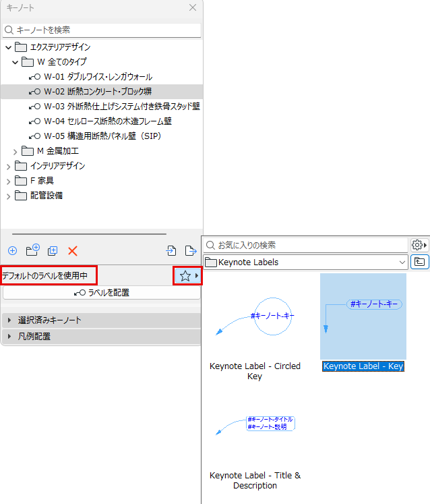Expand the M 金属加工 folder
The width and height of the screenshot is (430, 504).
(x=15, y=152)
